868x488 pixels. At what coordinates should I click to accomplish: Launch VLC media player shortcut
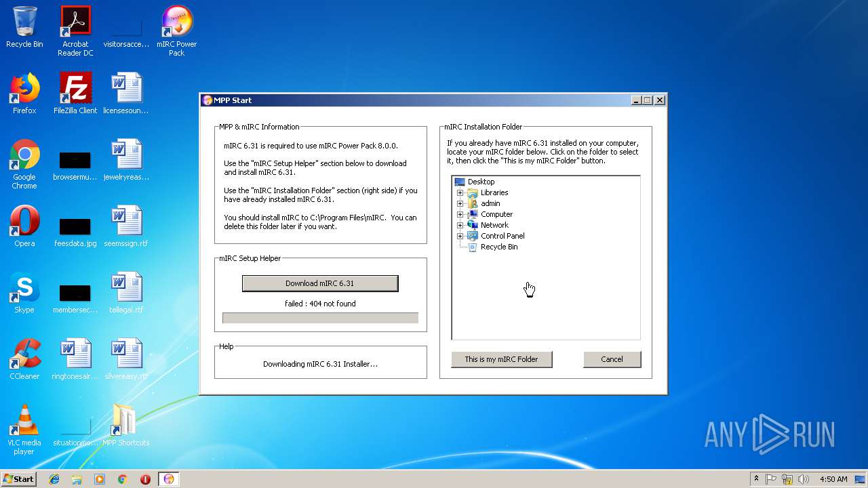pyautogui.click(x=24, y=430)
